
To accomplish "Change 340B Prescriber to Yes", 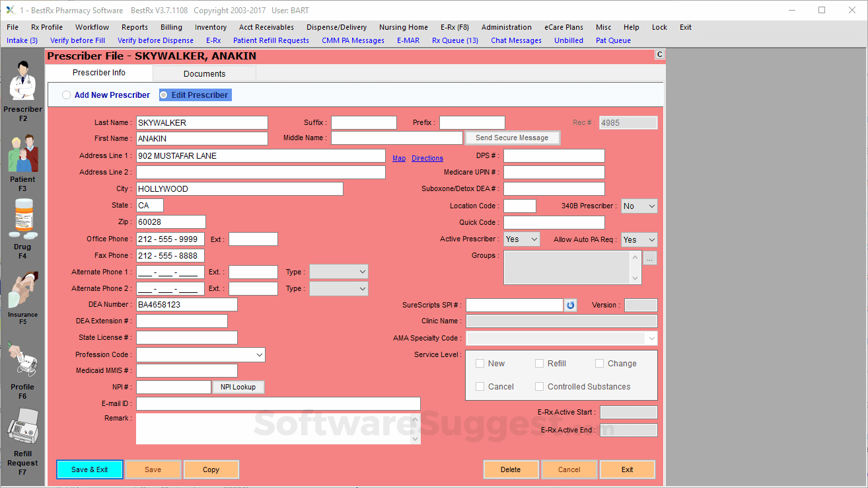I will click(638, 206).
